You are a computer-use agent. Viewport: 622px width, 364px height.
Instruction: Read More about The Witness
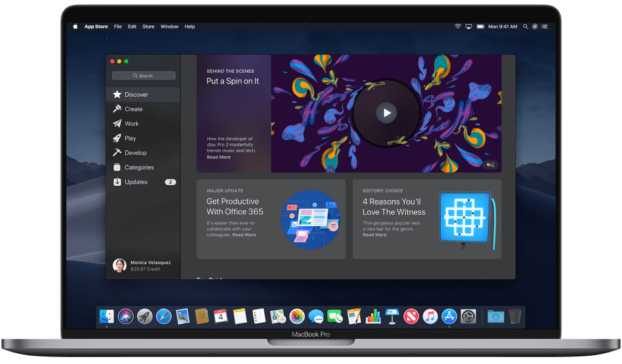click(x=374, y=235)
